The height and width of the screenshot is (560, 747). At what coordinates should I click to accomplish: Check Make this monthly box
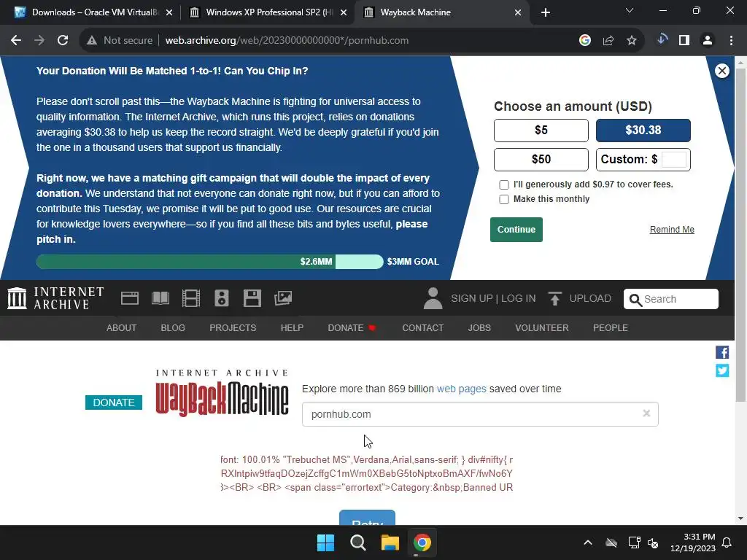point(503,199)
